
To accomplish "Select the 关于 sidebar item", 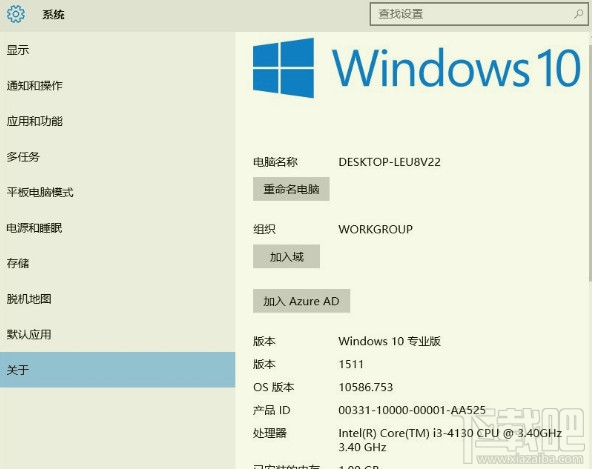I will click(117, 370).
